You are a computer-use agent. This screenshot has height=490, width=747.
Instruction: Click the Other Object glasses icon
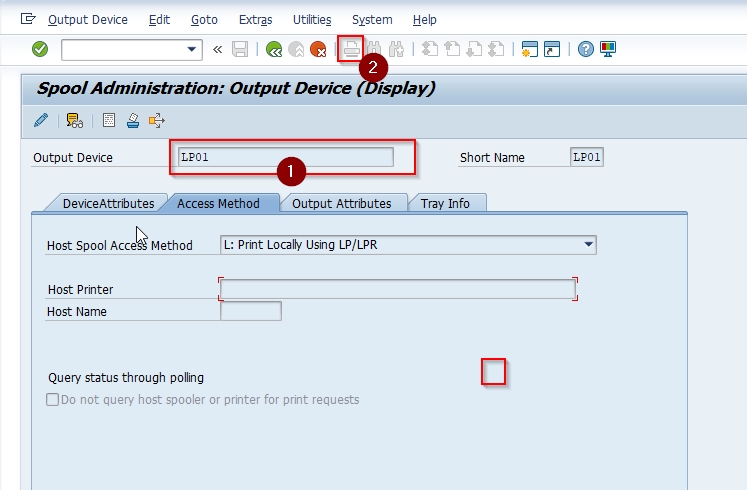tap(74, 120)
